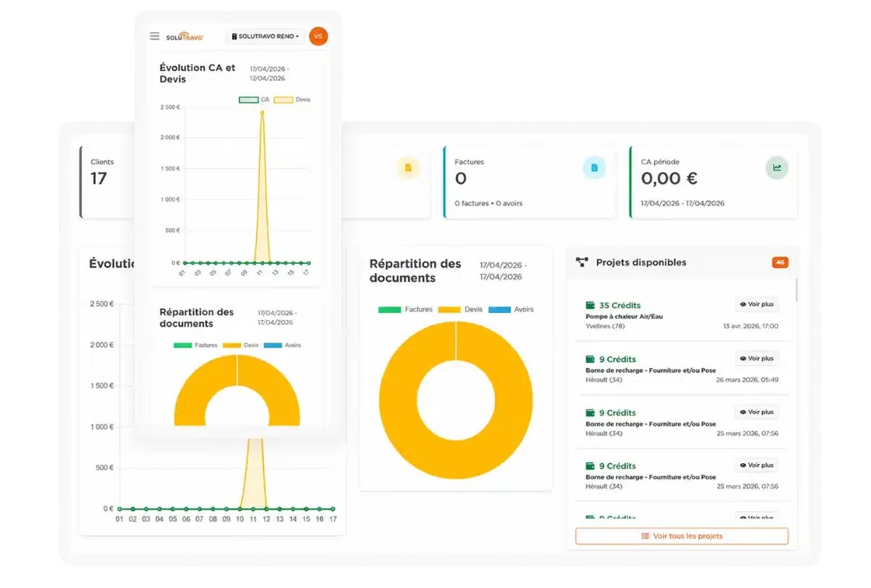Image resolution: width=871 pixels, height=588 pixels.
Task: Click the projects list scrollbar
Action: coord(796,290)
